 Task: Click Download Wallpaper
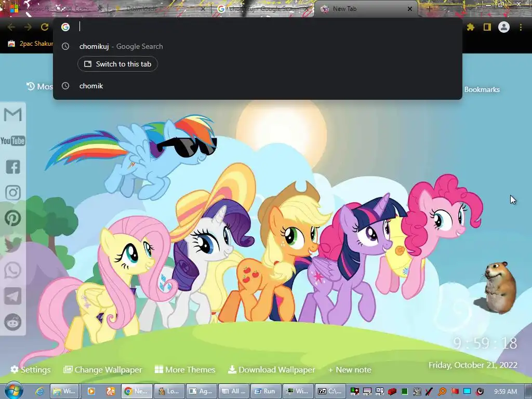[x=271, y=369]
